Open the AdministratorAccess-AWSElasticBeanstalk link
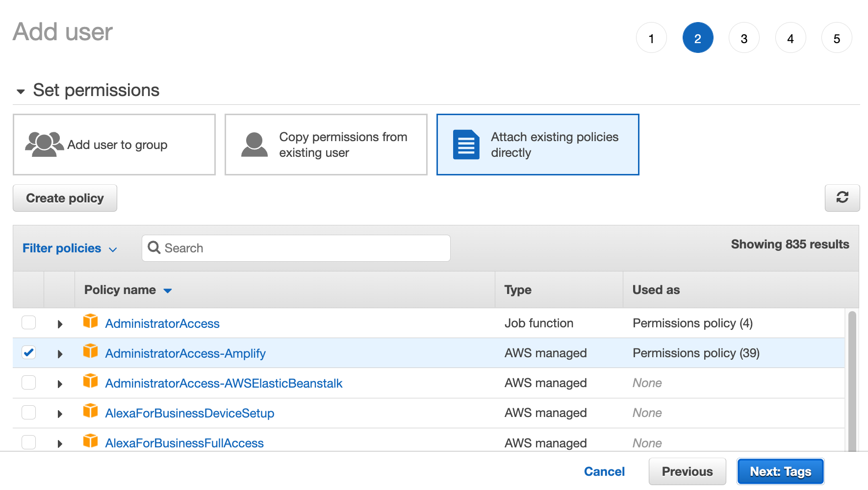 coord(224,383)
